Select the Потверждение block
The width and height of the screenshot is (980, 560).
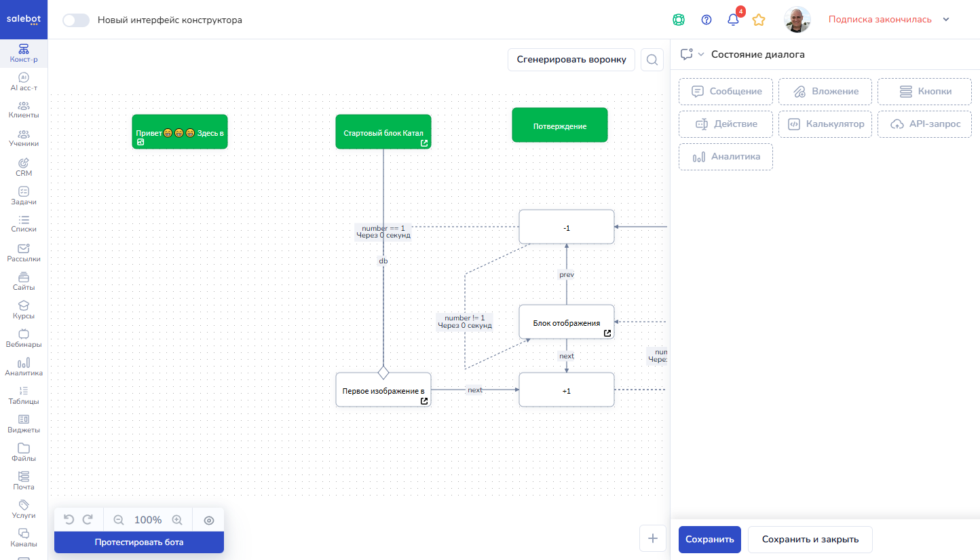point(560,126)
